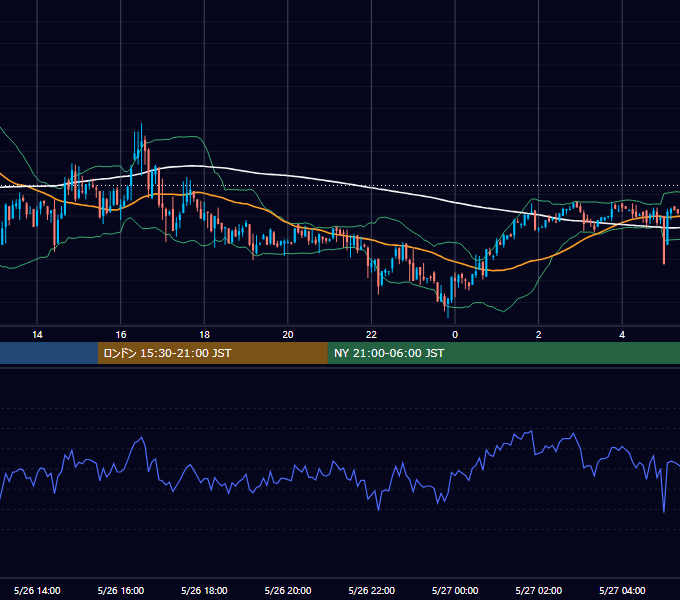Click the 2 hour axis label
Screen dimensions: 680x600
click(539, 335)
